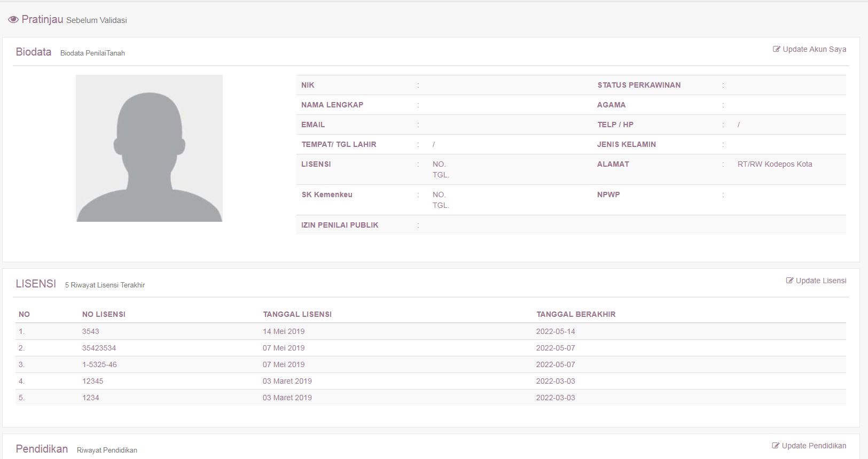Image resolution: width=868 pixels, height=459 pixels.
Task: Select license number 35423534 row
Action: (99, 348)
